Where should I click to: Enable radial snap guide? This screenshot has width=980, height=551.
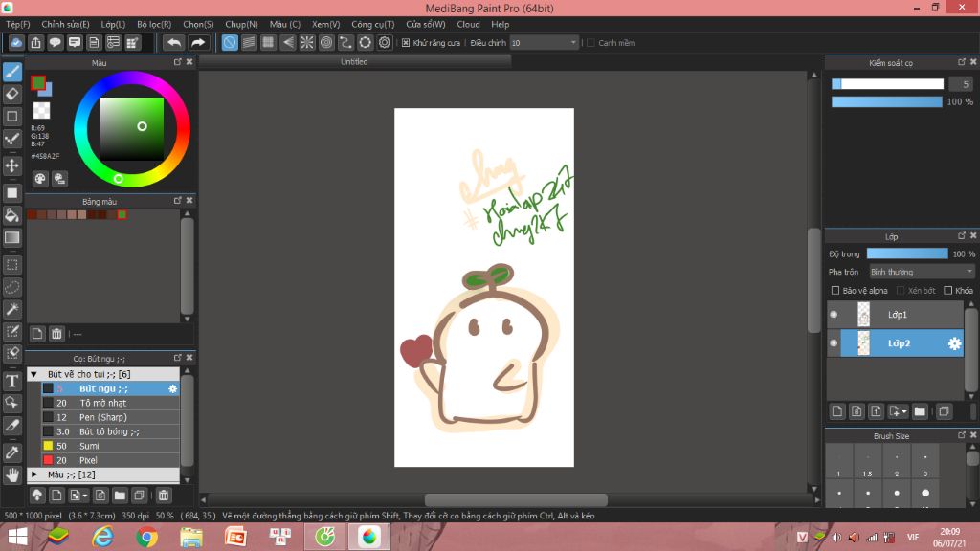307,42
